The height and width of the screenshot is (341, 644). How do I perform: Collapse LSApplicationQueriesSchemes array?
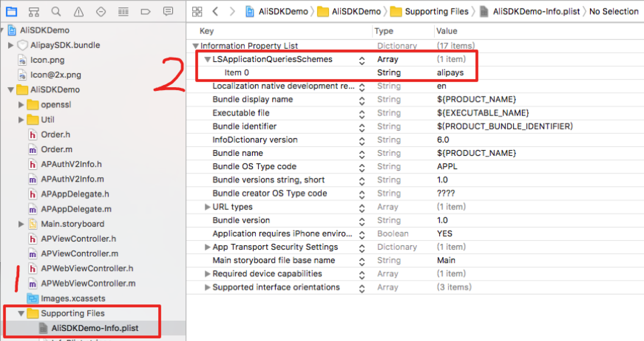click(208, 59)
